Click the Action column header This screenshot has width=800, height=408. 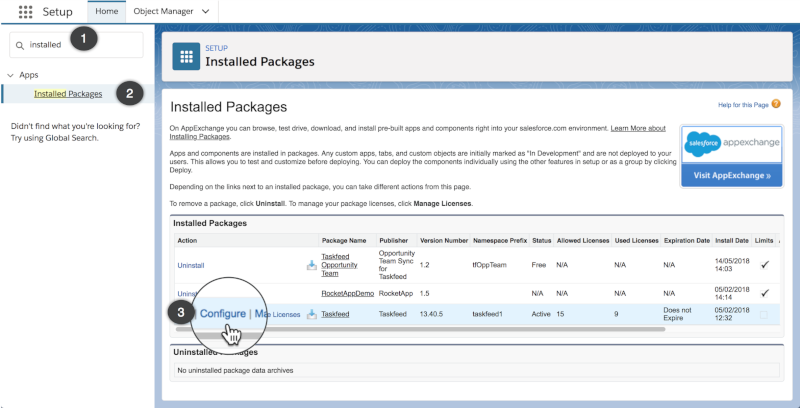[x=187, y=240]
